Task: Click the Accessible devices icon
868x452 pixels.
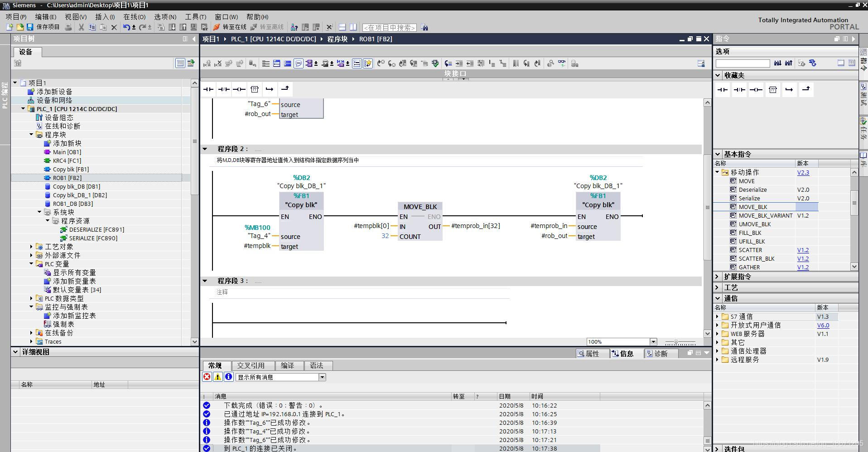Action: (x=294, y=27)
